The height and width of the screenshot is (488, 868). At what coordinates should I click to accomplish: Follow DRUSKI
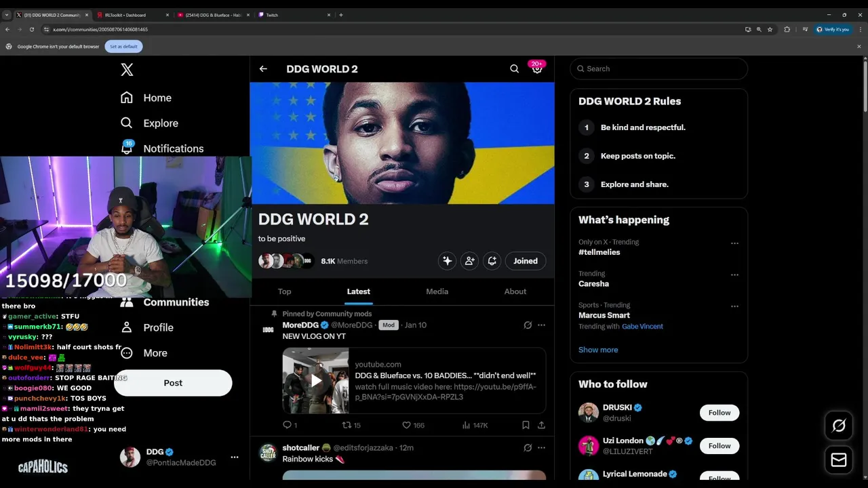(x=719, y=413)
